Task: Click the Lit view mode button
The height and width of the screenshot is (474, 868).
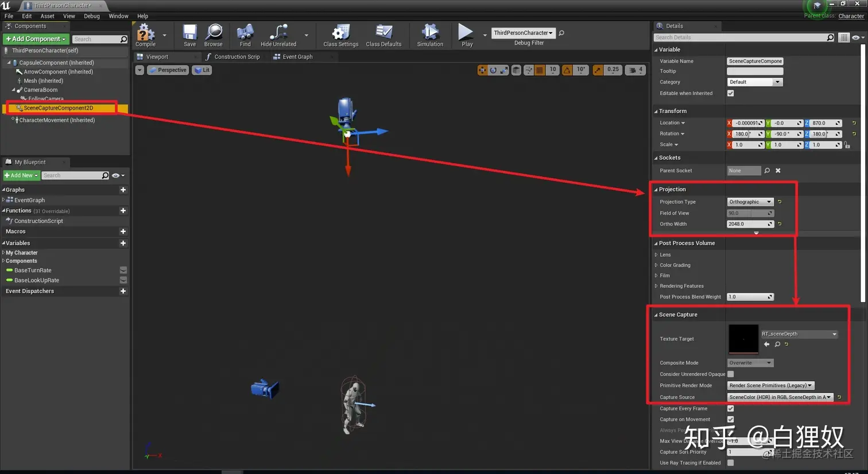Action: 202,70
